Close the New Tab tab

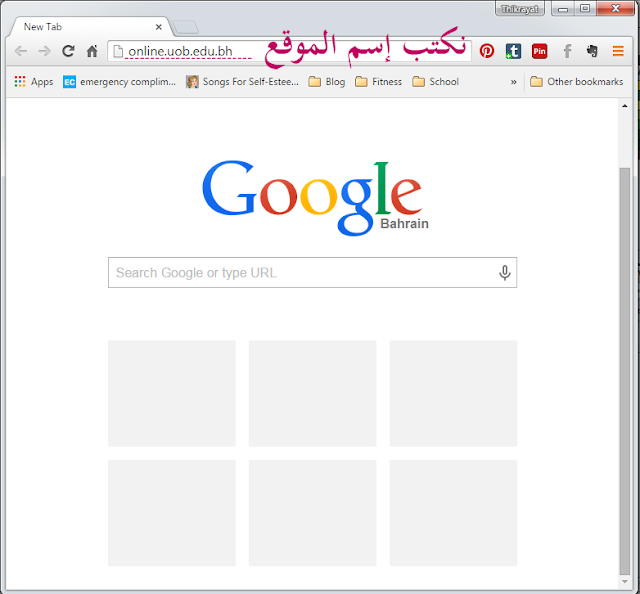click(159, 27)
